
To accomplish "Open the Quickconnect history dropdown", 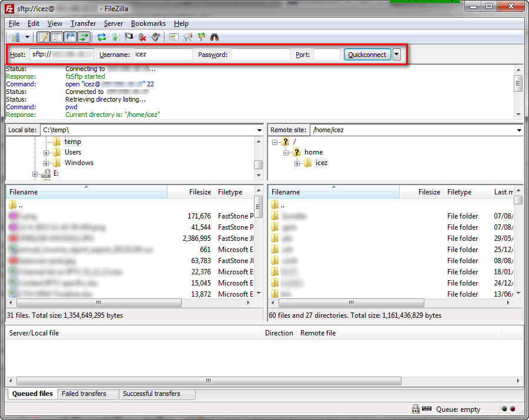I will click(x=397, y=54).
